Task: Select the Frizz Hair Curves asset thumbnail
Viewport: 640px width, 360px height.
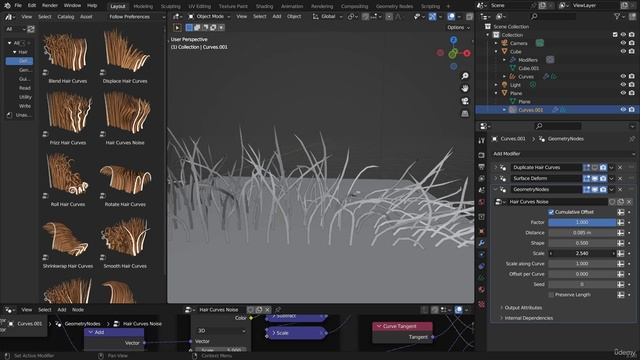Action: 68,113
